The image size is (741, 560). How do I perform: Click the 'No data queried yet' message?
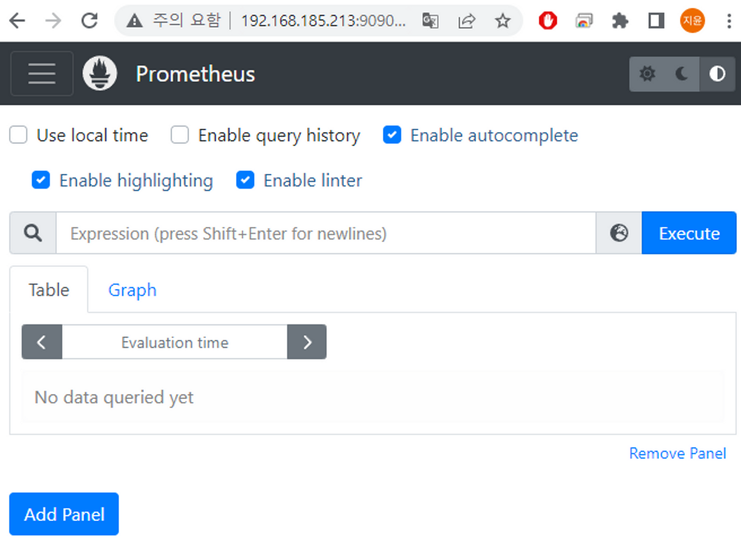[114, 397]
